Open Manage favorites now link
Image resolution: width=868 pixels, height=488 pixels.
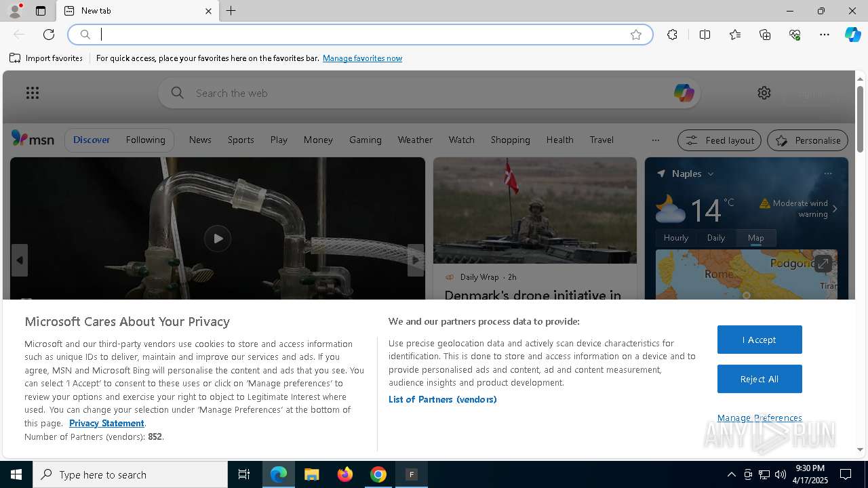click(x=362, y=58)
